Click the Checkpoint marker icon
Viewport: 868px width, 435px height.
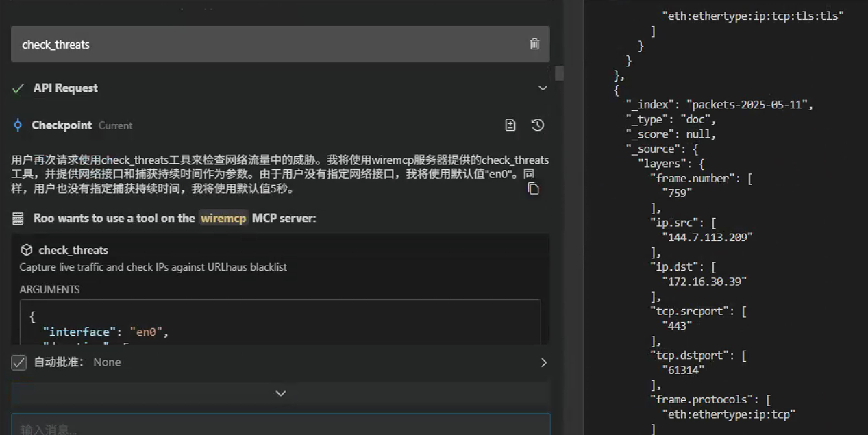(x=18, y=125)
